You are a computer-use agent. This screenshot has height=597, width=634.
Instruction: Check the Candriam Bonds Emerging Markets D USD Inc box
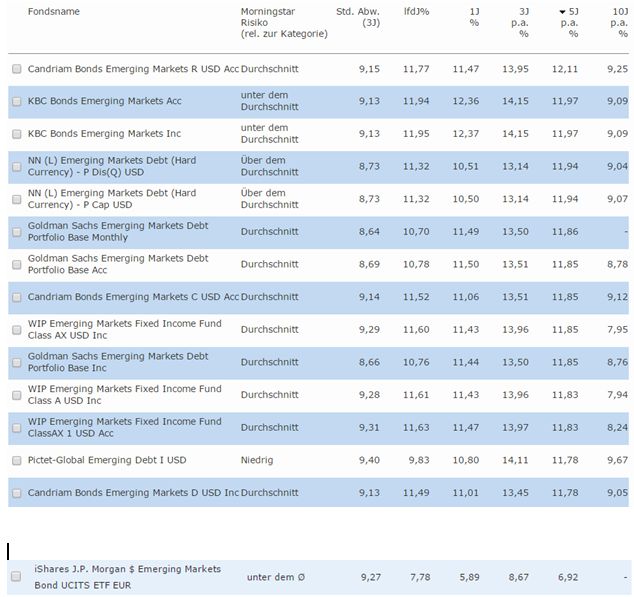(x=16, y=493)
